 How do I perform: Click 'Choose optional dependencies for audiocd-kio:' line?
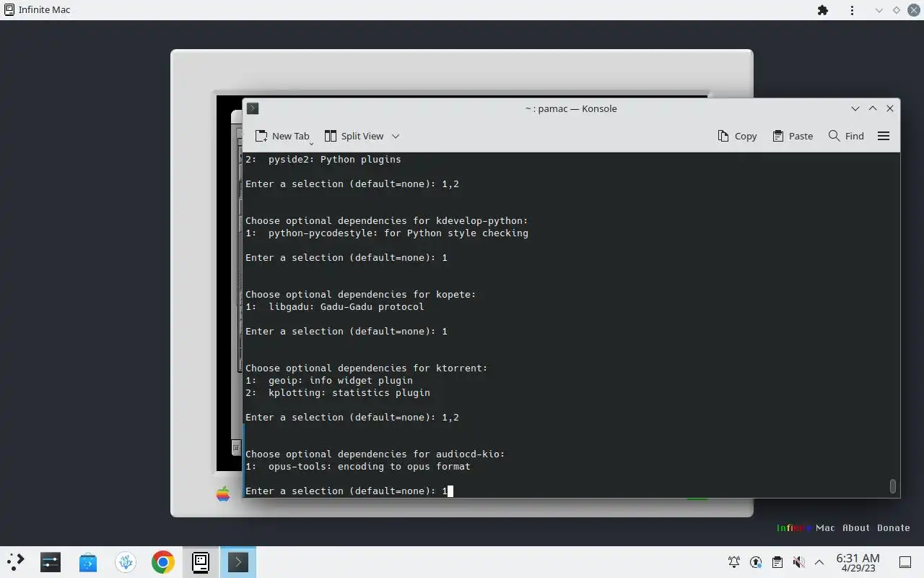click(x=375, y=454)
